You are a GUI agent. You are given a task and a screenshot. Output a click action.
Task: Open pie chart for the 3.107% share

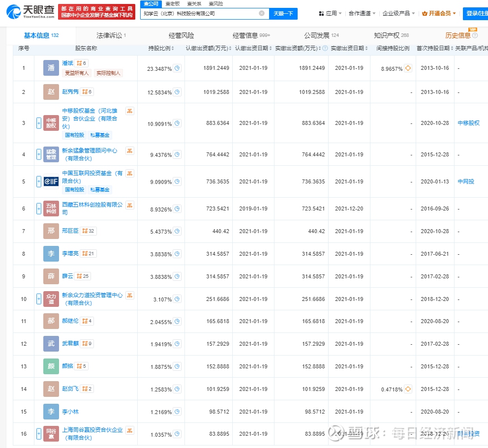tap(177, 299)
